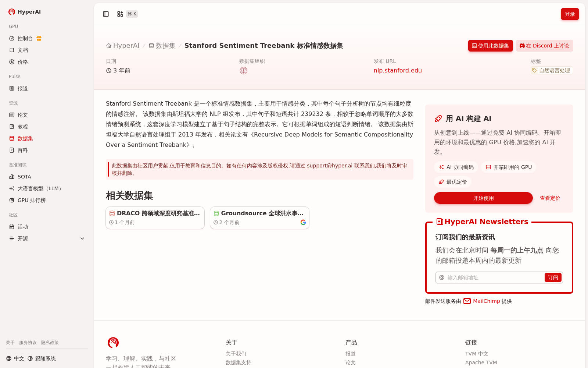Viewport: 588px width, 368px height.
Task: Open GPU 排行榜 in sidebar
Action: [27, 200]
